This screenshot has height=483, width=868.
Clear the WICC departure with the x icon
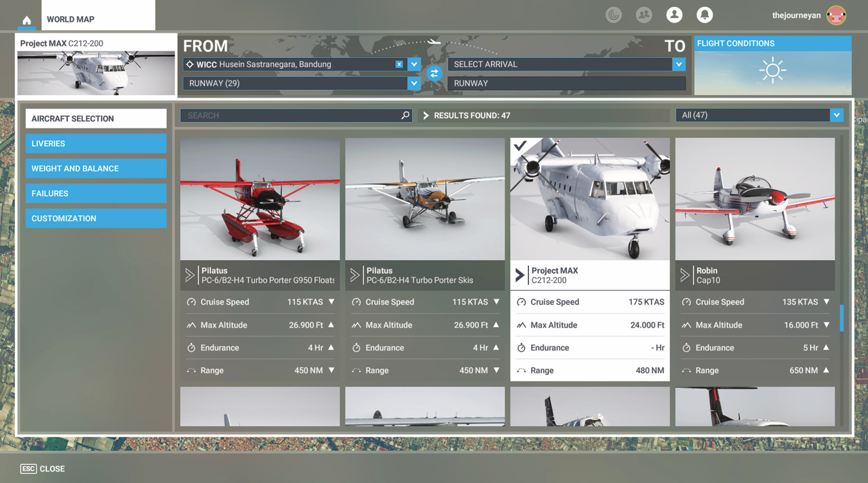coord(399,64)
